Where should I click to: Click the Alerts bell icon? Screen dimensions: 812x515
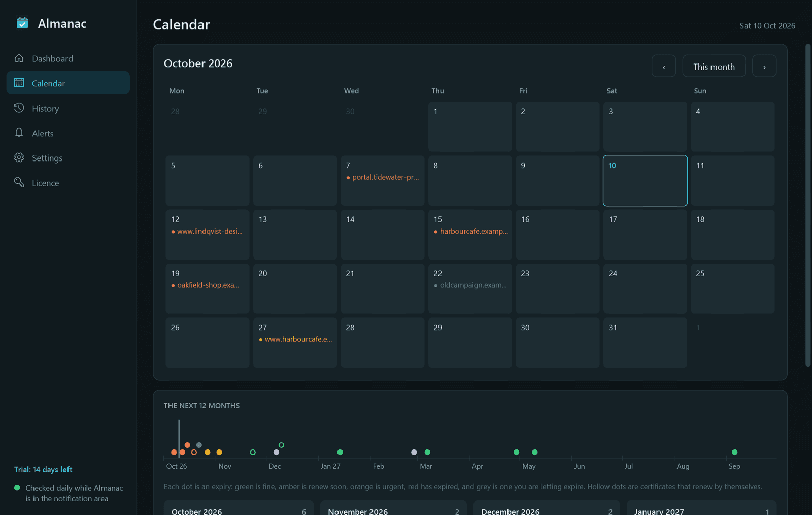[19, 133]
